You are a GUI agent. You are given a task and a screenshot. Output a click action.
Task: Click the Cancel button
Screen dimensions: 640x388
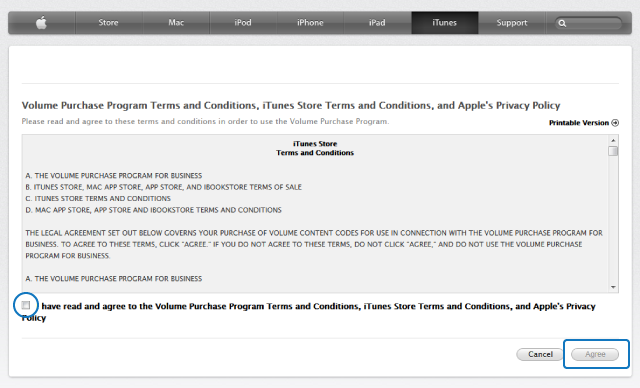[540, 354]
